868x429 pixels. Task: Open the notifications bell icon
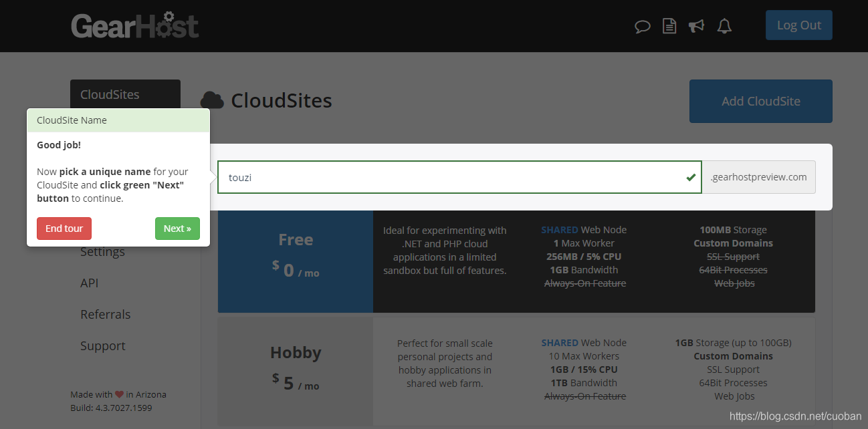click(724, 26)
